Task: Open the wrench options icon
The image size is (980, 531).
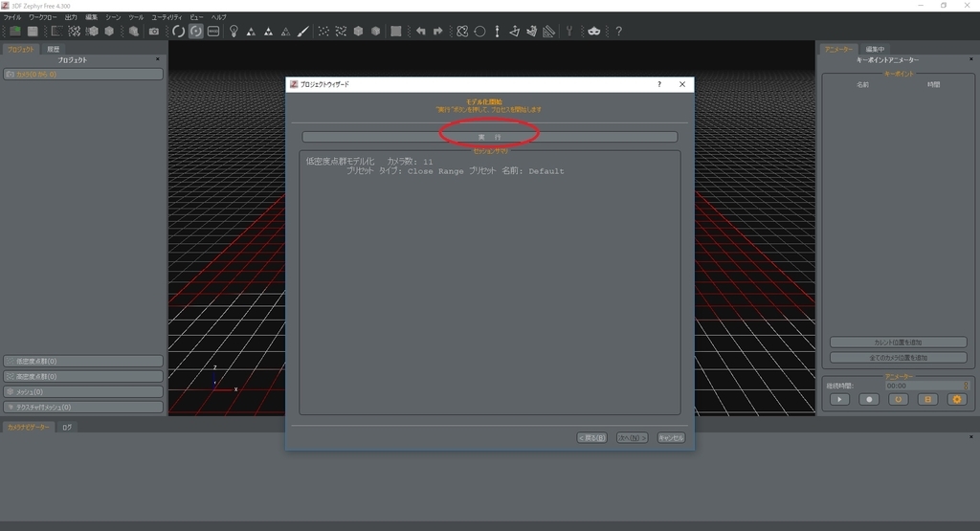Action: click(569, 32)
